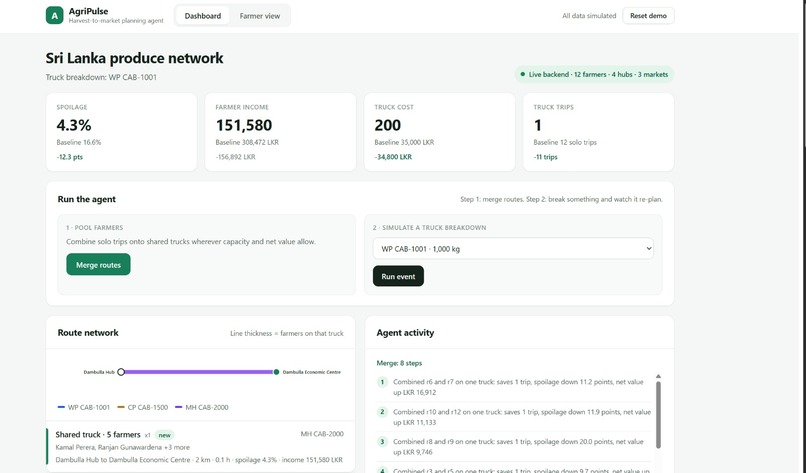Switch to the Dashboard tab
The height and width of the screenshot is (473, 806).
point(203,16)
